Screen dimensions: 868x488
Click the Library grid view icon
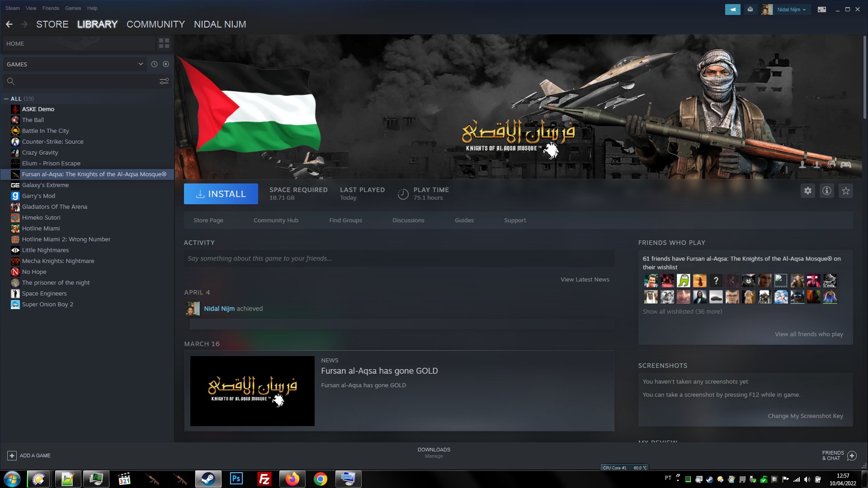click(164, 43)
